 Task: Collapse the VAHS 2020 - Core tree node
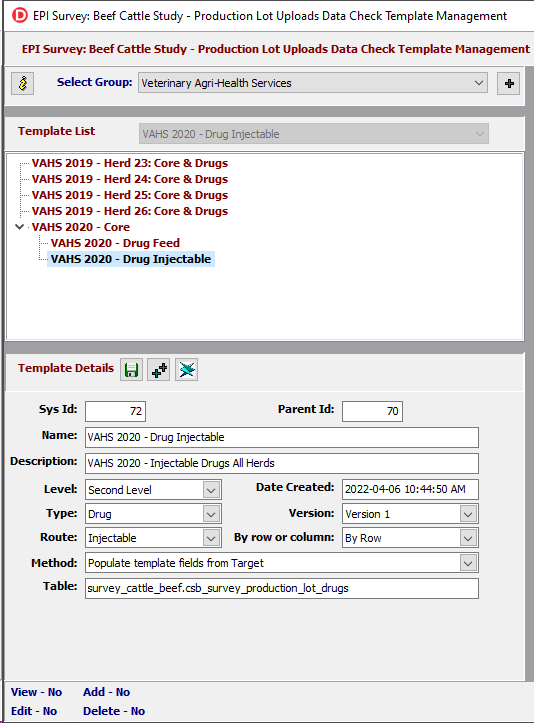pos(19,227)
